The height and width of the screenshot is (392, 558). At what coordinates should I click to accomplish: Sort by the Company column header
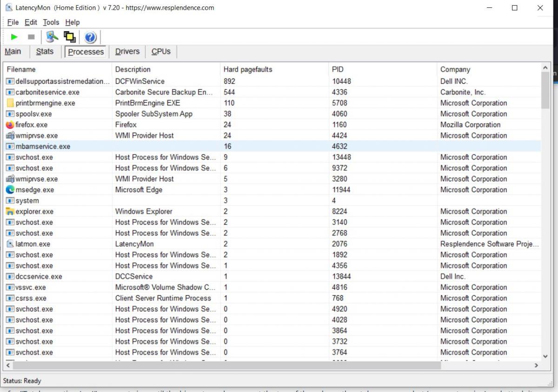pos(489,69)
